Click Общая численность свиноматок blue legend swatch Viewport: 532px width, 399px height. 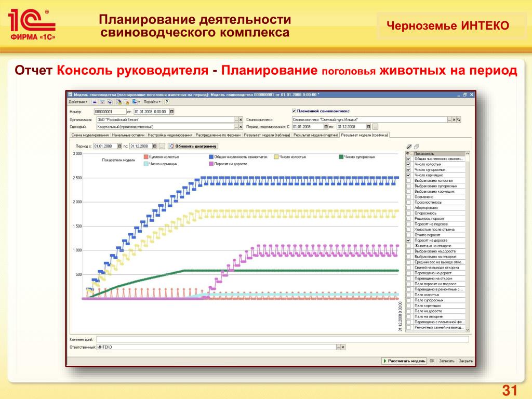point(211,157)
